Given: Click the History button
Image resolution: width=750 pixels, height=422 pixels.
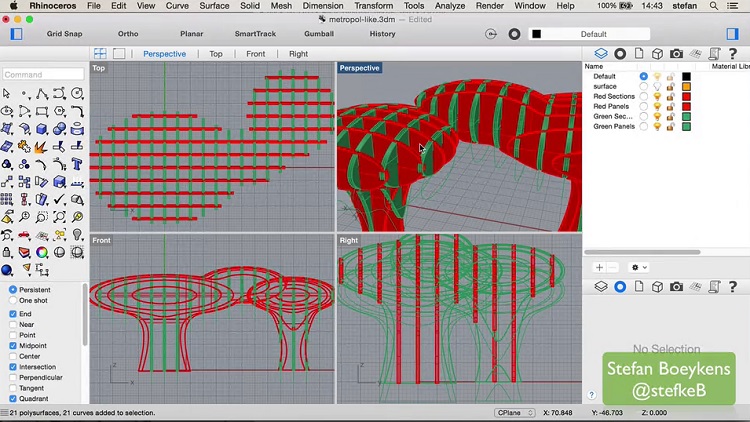Looking at the screenshot, I should pos(383,34).
